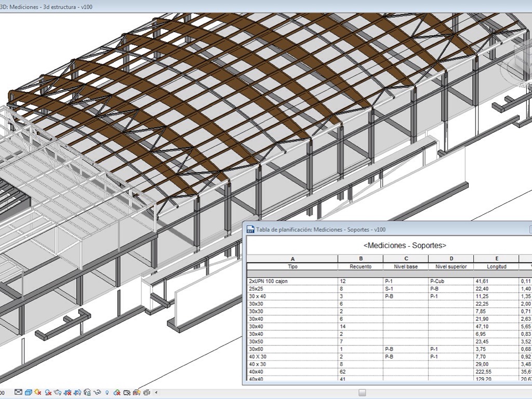Screen dimensions: 532x399
Task: Click the Highlight Displacement Sets icon
Action: point(147,392)
